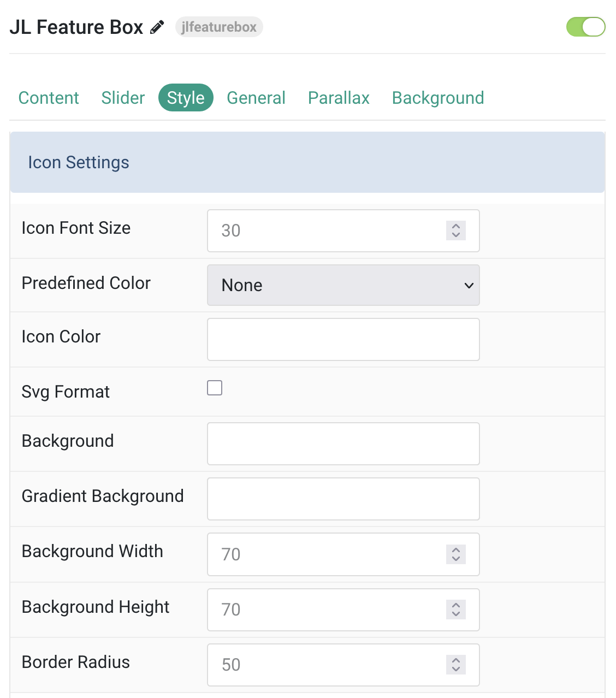
Task: Enable the Svg Format checkbox
Action: pos(215,388)
